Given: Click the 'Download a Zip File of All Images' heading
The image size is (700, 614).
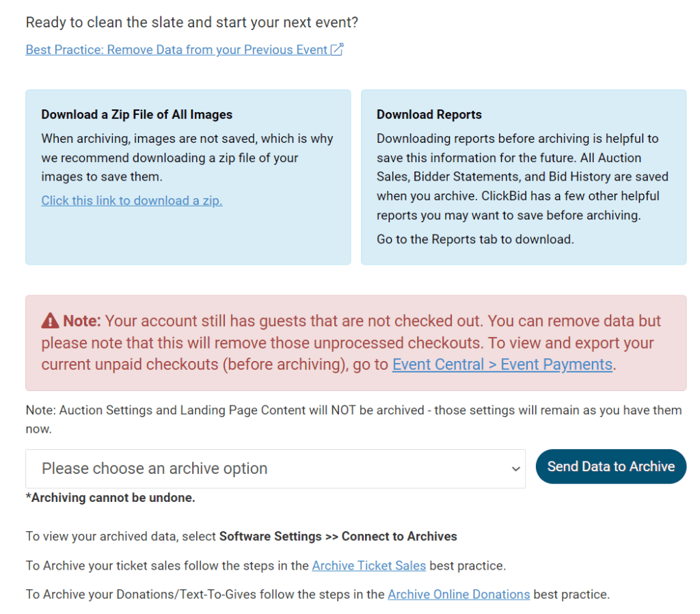Looking at the screenshot, I should pyautogui.click(x=137, y=115).
